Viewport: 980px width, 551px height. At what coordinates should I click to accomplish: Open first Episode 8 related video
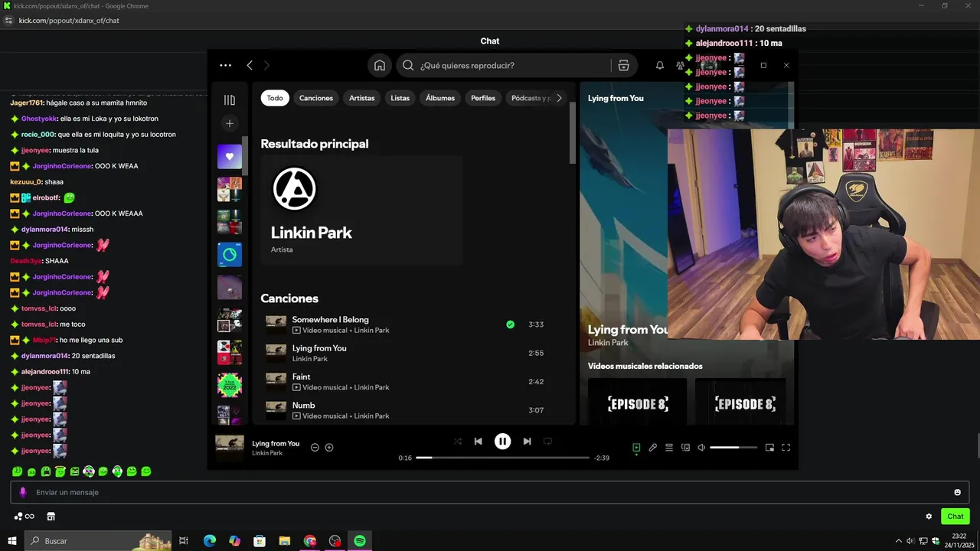(x=638, y=402)
